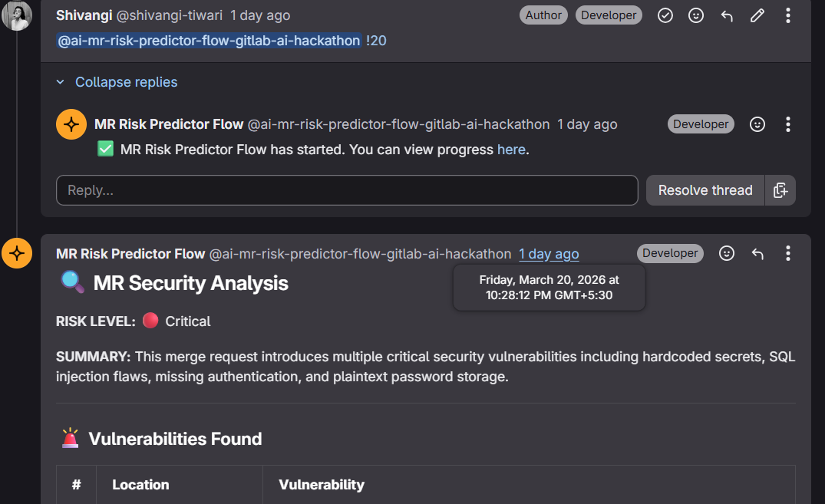Open the 'here' progress link

pos(511,150)
